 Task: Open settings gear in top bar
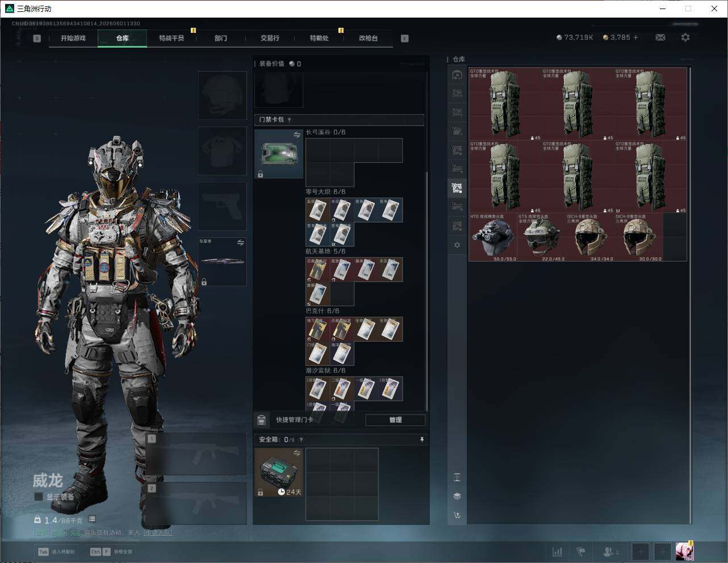[685, 37]
